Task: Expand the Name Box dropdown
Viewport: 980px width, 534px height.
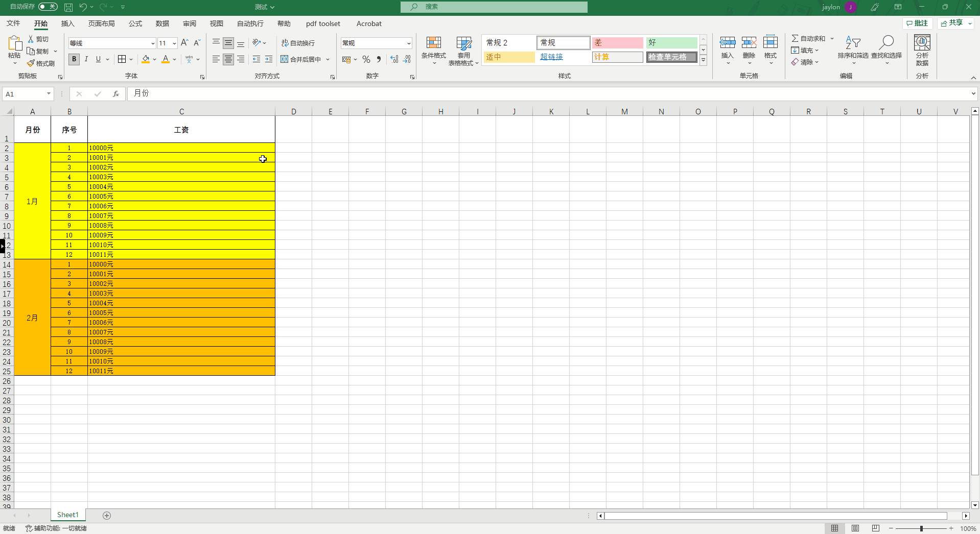Action: pos(49,94)
